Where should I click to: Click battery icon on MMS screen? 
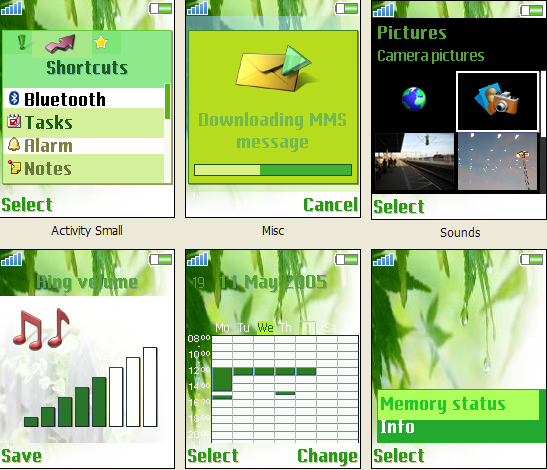[347, 8]
